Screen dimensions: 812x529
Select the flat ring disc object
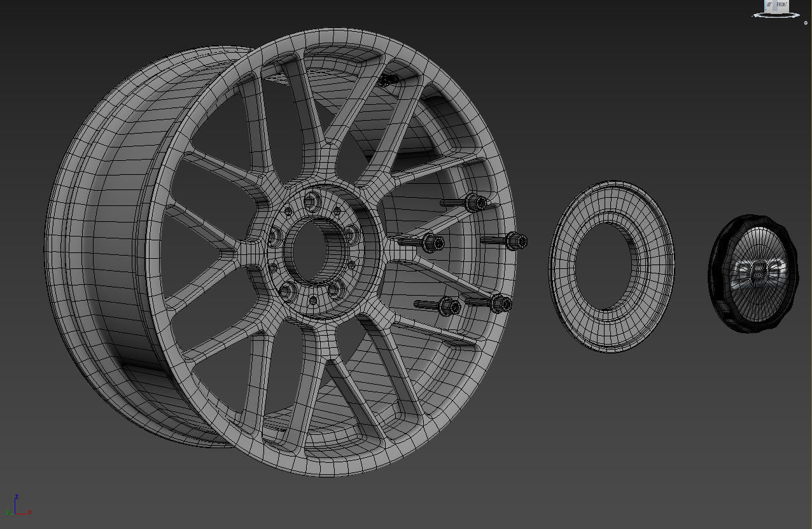pyautogui.click(x=612, y=266)
